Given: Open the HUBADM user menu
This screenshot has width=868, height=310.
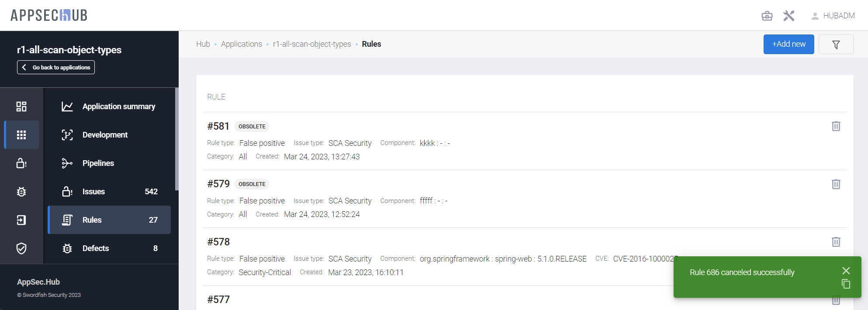Looking at the screenshot, I should point(833,16).
